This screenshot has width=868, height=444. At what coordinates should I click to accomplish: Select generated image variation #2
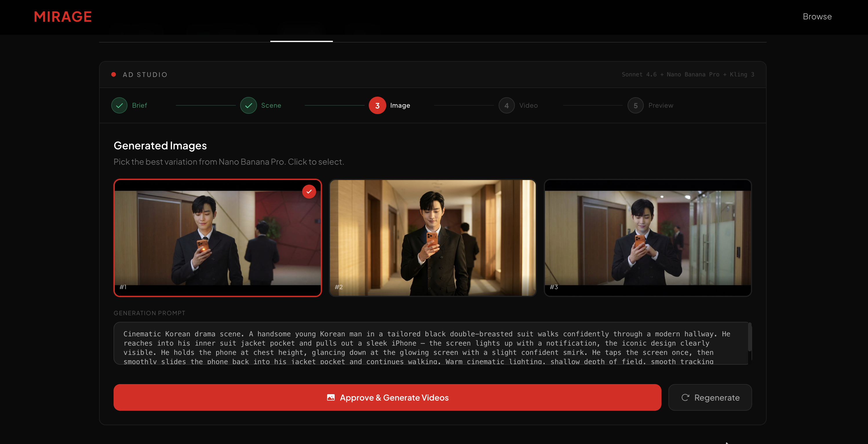pyautogui.click(x=432, y=238)
